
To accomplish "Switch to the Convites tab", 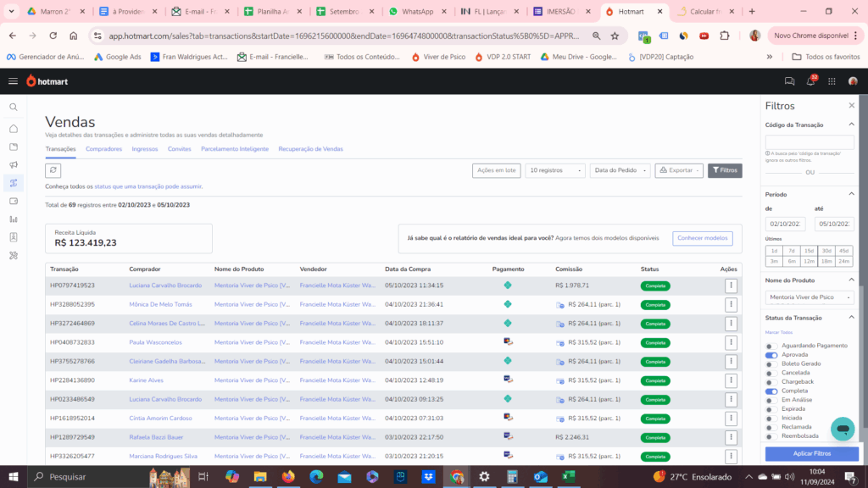I will coord(180,149).
